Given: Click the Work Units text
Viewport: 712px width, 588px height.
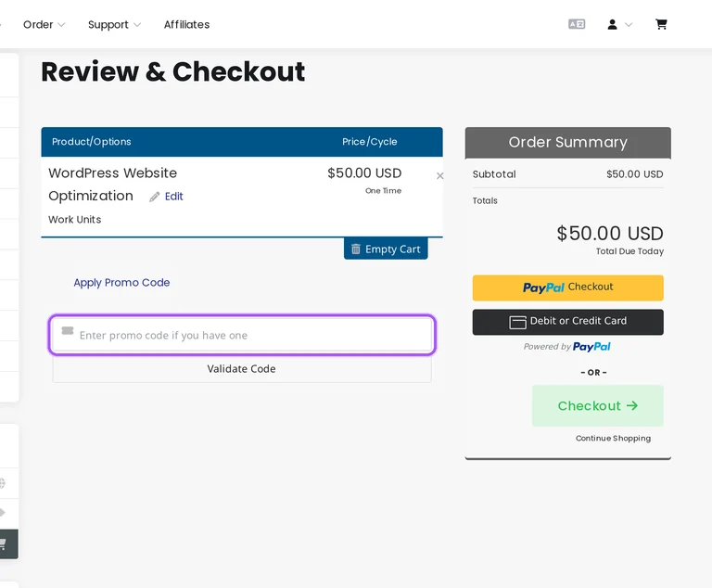Looking at the screenshot, I should [75, 220].
